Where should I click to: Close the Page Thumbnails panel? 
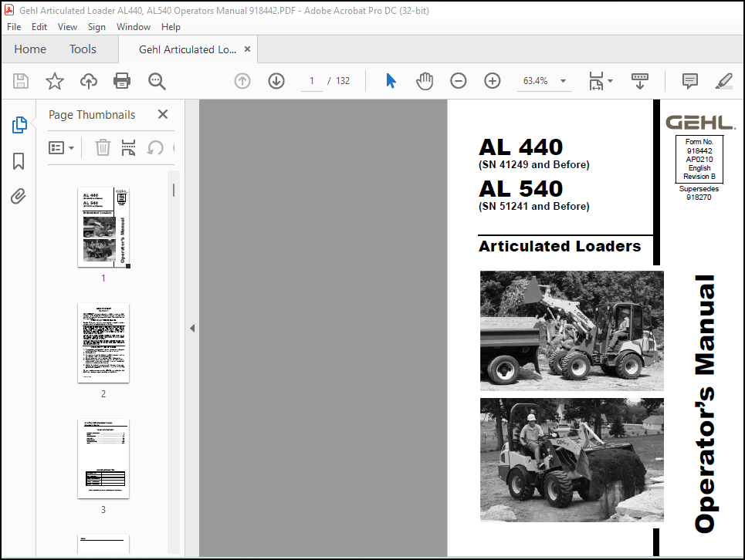click(163, 114)
